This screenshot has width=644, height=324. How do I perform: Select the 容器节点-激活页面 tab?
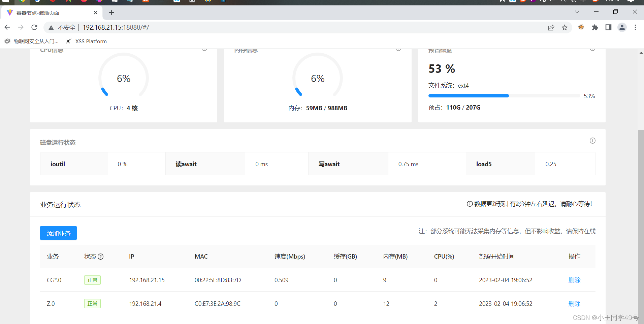pos(52,12)
